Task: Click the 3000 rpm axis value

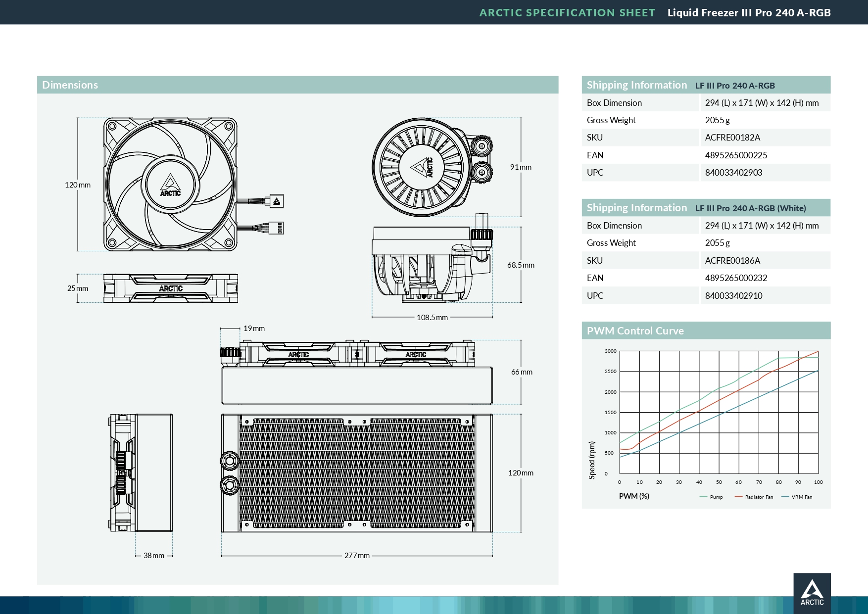Action: click(610, 351)
